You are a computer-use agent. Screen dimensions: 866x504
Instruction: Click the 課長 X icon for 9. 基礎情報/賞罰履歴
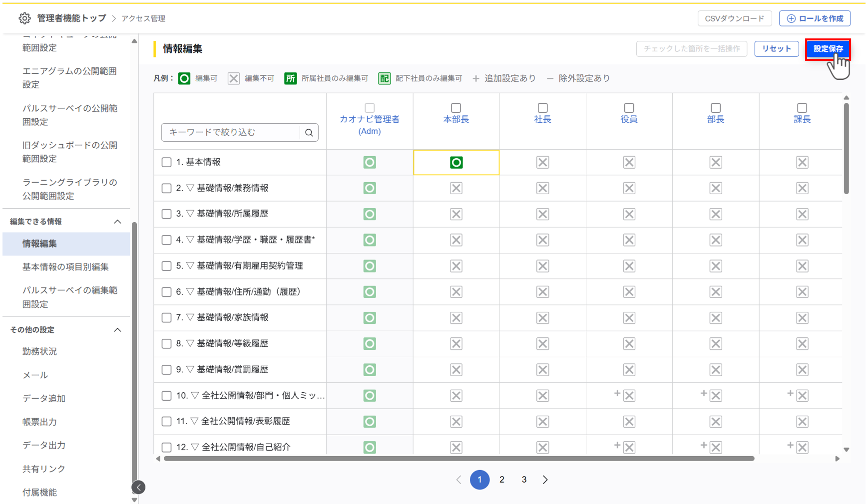point(802,370)
